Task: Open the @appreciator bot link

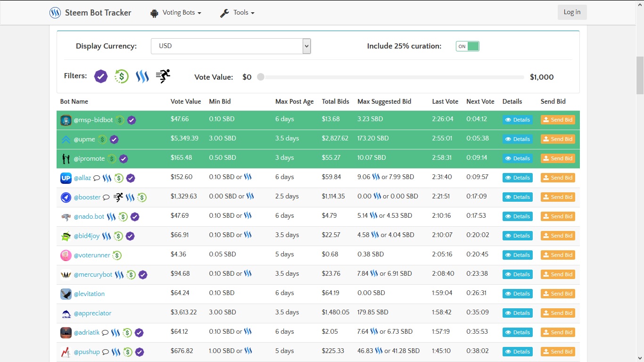Action: [92, 313]
